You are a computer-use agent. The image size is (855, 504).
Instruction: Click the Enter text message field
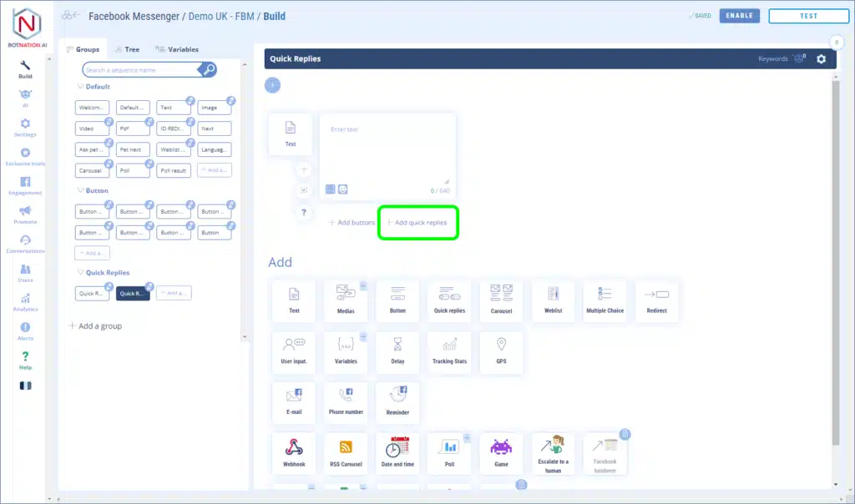[x=387, y=150]
